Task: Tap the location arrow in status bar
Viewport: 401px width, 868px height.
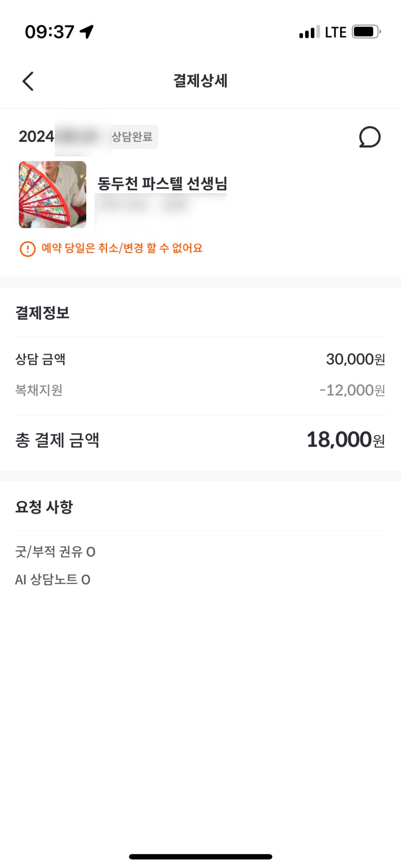Action: [x=87, y=31]
